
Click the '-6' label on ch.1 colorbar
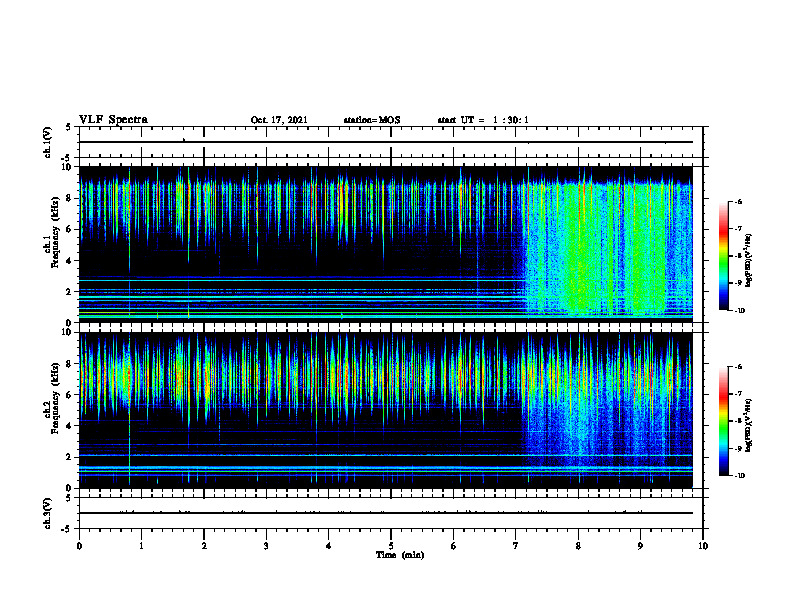738,202
